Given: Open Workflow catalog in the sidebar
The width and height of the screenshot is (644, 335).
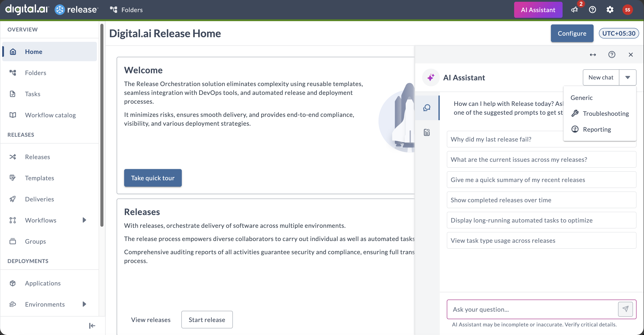Looking at the screenshot, I should 50,115.
